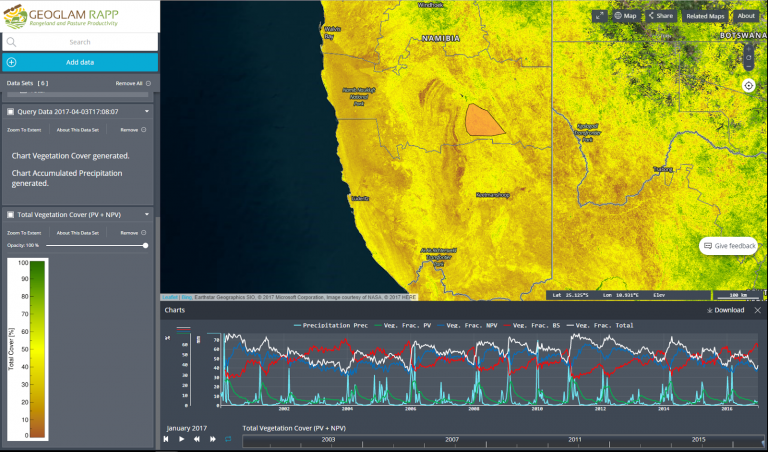The height and width of the screenshot is (452, 768).
Task: Click the my-location crosshair button
Action: click(x=748, y=86)
